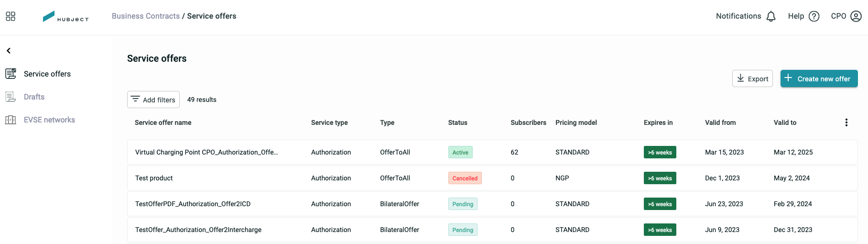The height and width of the screenshot is (244, 868).
Task: Sort by Service offer name column header
Action: [163, 122]
